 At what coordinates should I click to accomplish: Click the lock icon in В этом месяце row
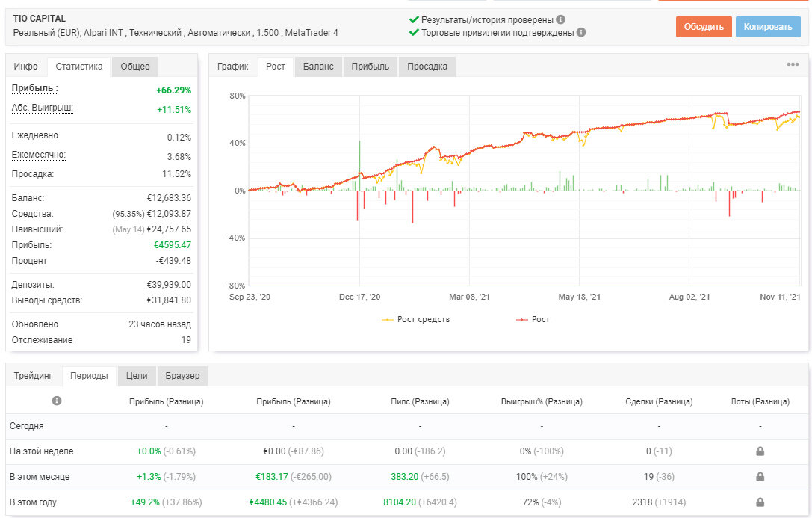760,477
